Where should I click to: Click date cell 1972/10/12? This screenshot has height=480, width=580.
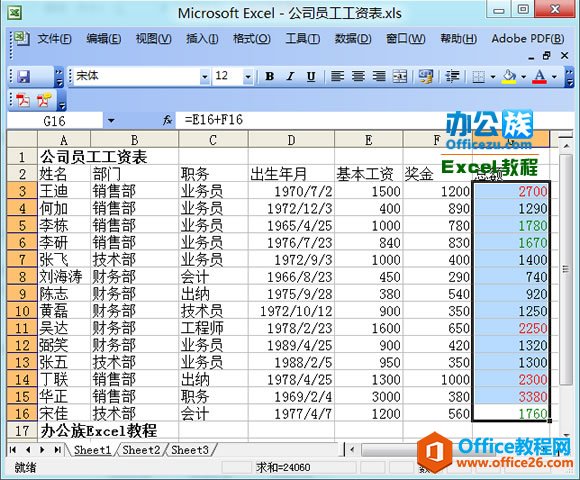[291, 311]
